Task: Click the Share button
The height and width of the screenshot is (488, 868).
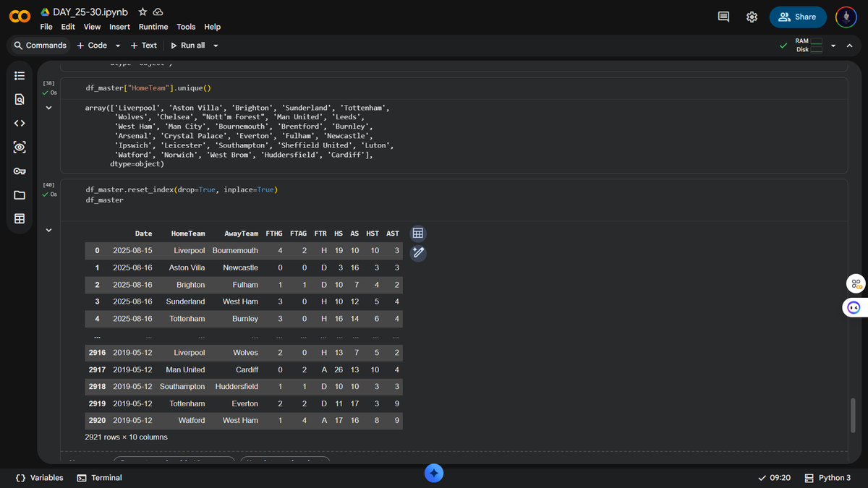Action: tap(797, 17)
